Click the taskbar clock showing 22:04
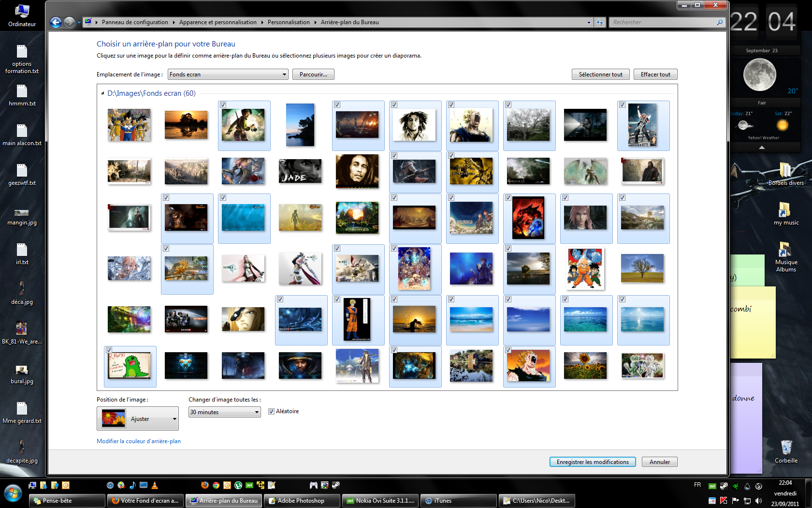The height and width of the screenshot is (508, 812). (785, 483)
